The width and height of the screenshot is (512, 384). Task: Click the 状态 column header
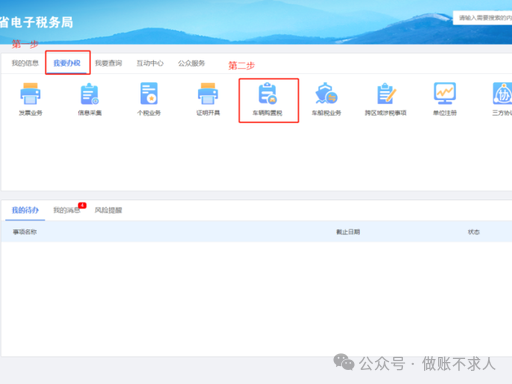474,232
